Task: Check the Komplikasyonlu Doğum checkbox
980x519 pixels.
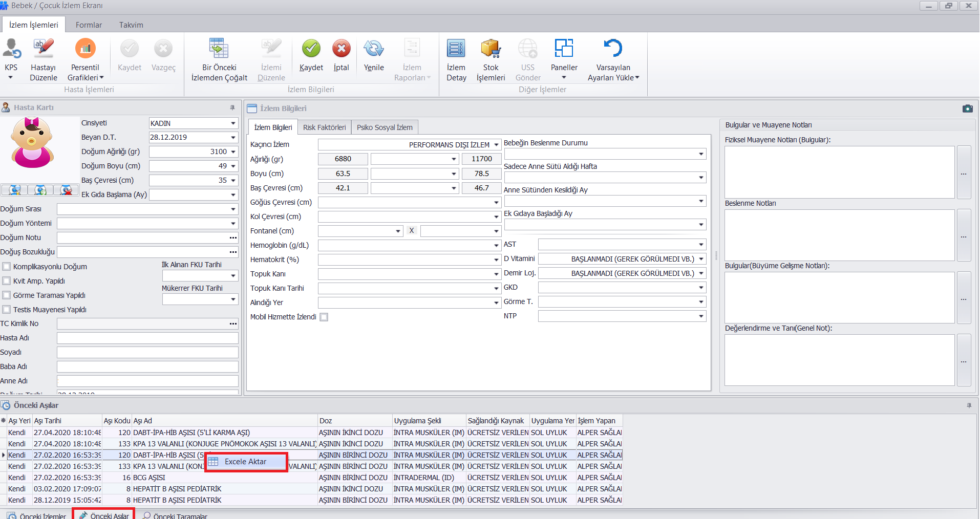Action: pos(7,267)
